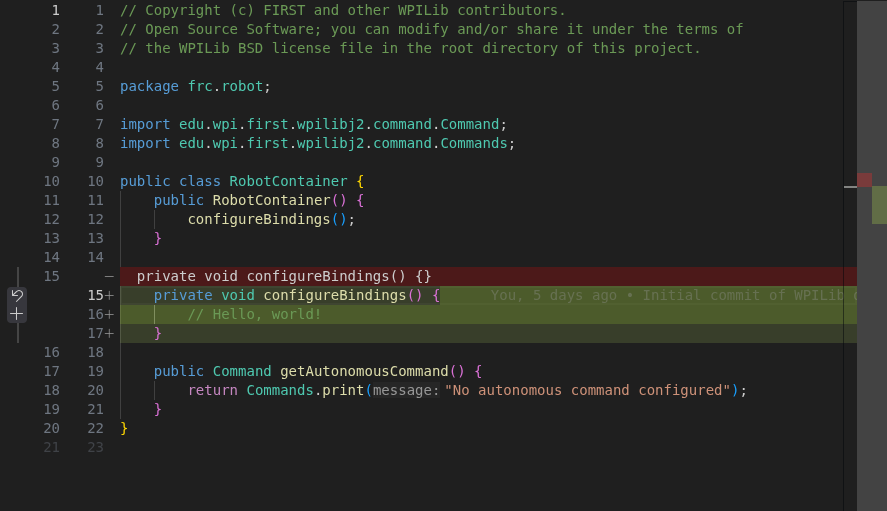This screenshot has width=887, height=511.
Task: Click added line number '17+' in gutter
Action: pyautogui.click(x=100, y=333)
